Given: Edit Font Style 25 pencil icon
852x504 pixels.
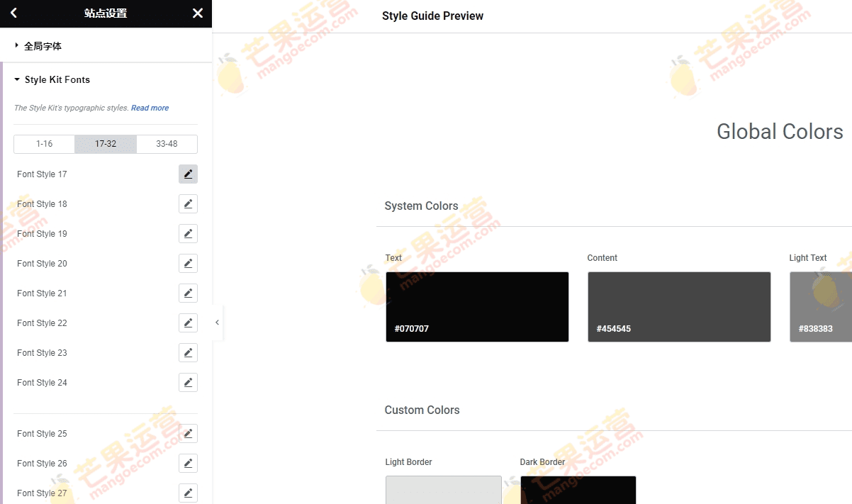Looking at the screenshot, I should [188, 434].
